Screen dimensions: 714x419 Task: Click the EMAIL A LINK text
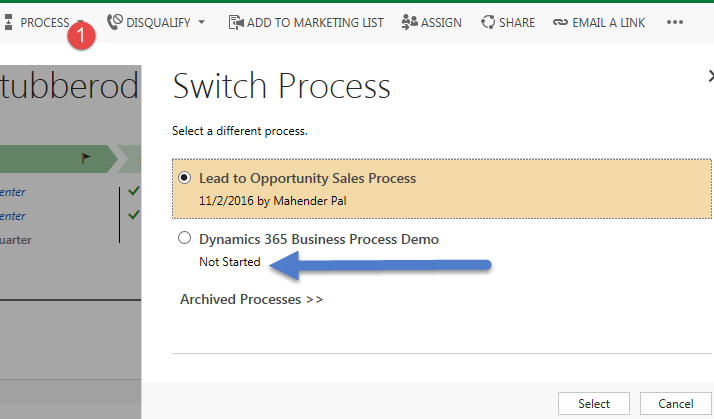[609, 22]
